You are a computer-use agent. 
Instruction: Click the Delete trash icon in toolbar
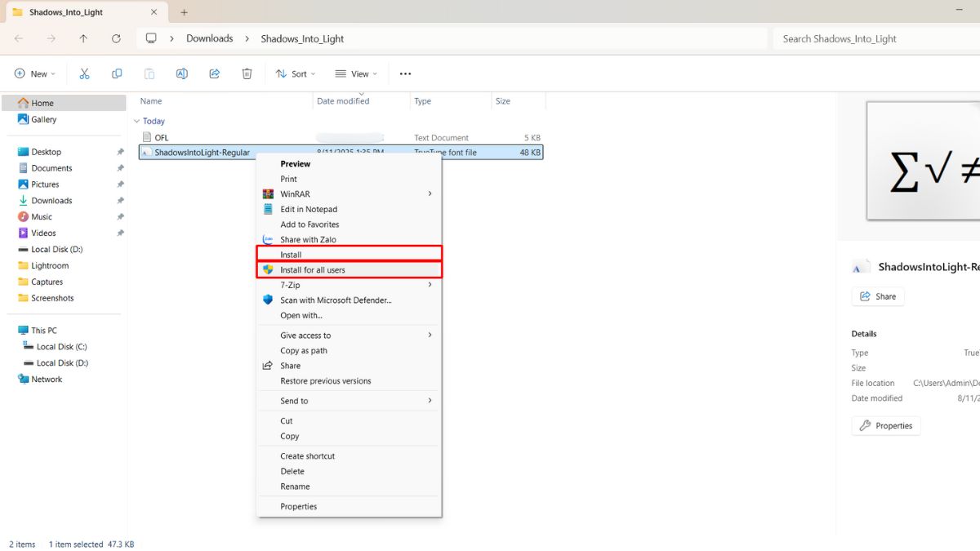tap(247, 73)
